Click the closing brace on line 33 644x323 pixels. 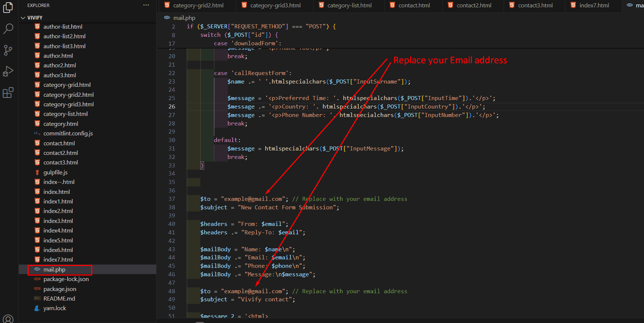tap(202, 165)
